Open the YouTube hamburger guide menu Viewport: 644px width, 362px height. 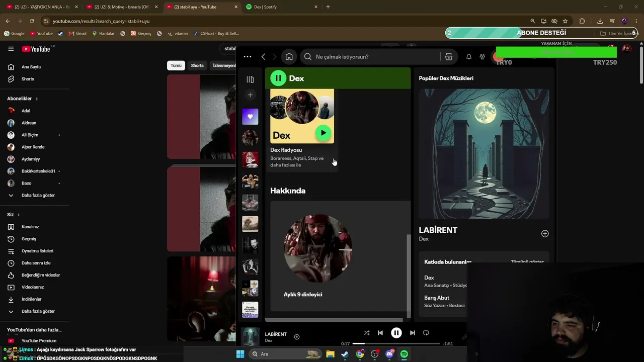(11, 49)
